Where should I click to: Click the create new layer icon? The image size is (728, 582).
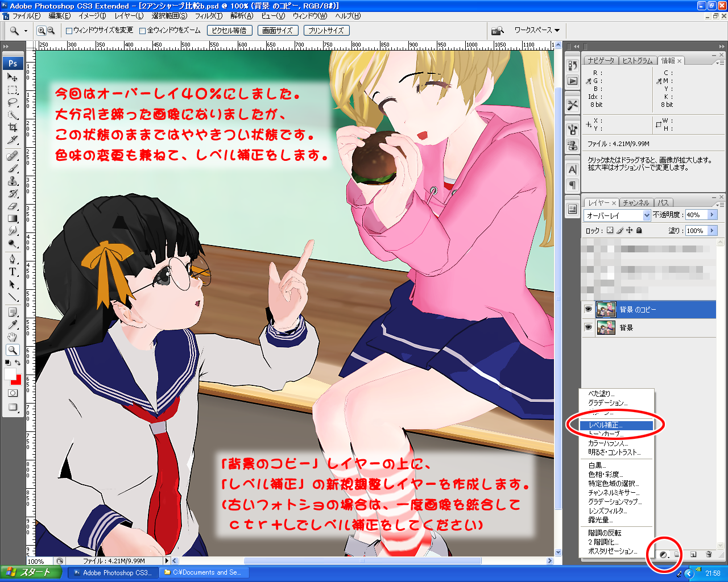pyautogui.click(x=693, y=554)
